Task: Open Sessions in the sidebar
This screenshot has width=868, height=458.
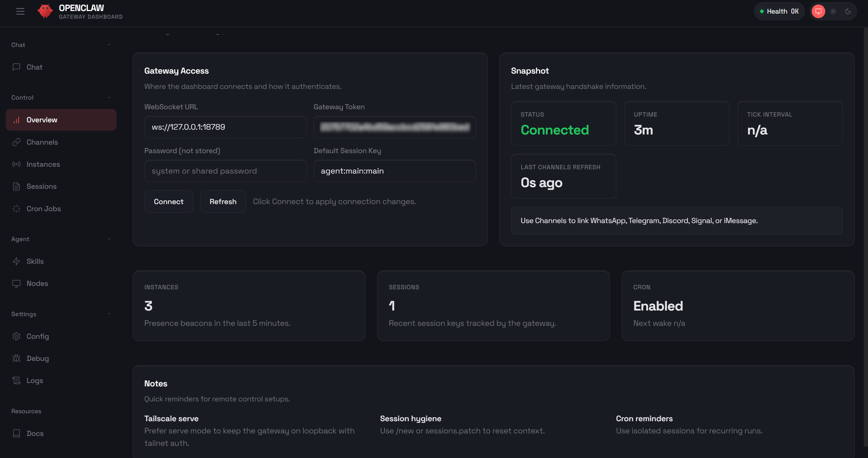Action: coord(41,186)
